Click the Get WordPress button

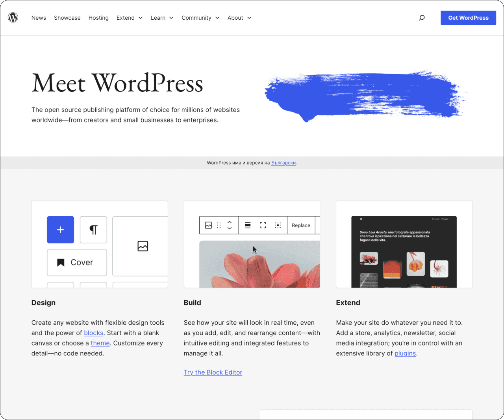point(468,18)
